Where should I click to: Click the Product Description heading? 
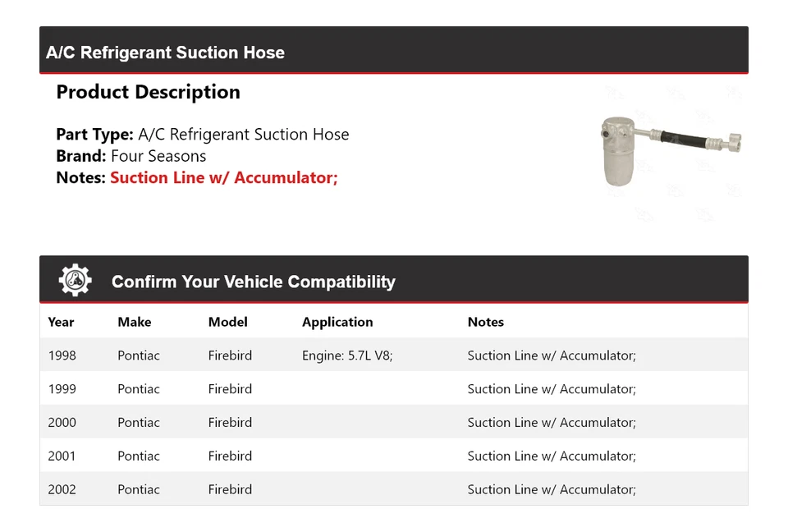coord(148,92)
